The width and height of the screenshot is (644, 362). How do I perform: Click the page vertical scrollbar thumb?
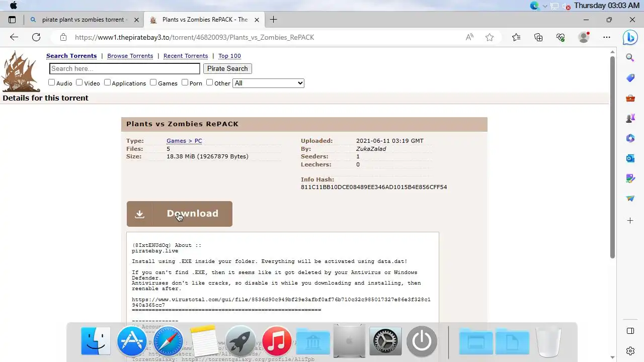[x=612, y=156]
